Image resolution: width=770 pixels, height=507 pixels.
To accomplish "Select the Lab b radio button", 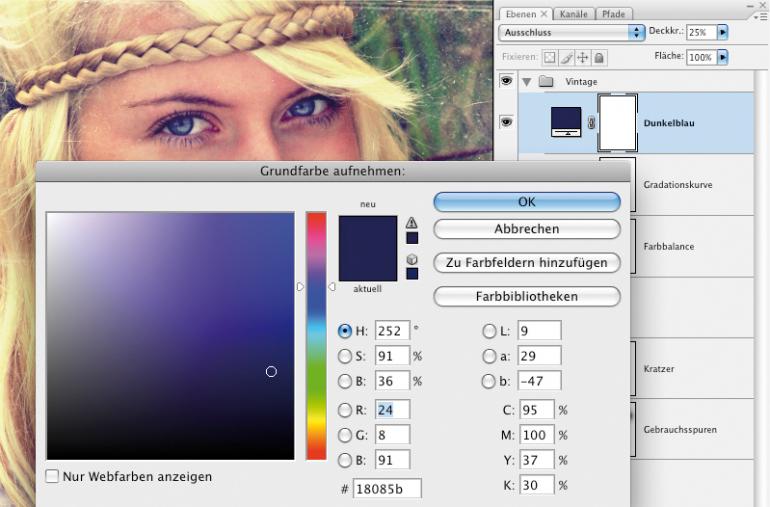I will click(489, 381).
